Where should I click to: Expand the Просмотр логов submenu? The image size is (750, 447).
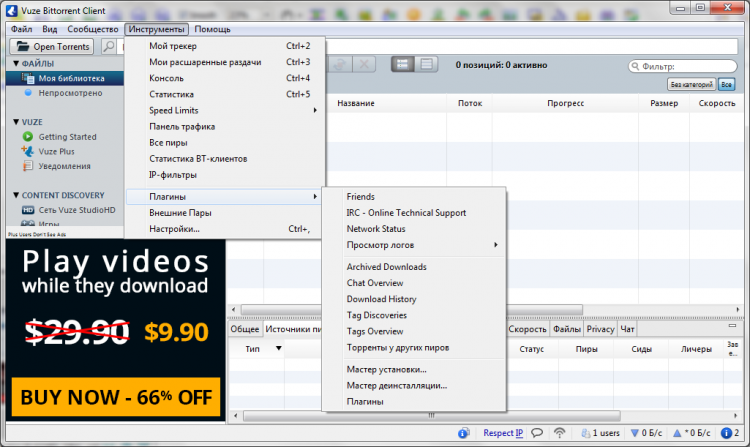(x=414, y=245)
